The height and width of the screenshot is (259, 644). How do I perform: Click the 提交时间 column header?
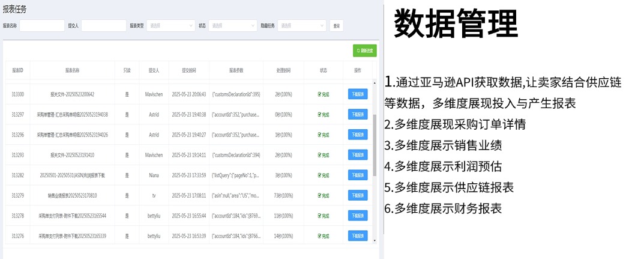(189, 70)
